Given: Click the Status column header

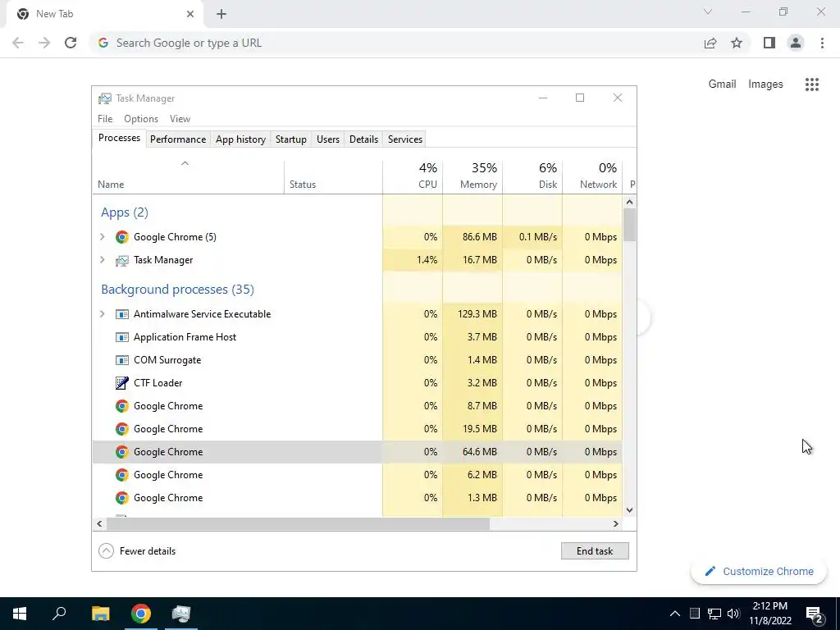Looking at the screenshot, I should tap(333, 176).
